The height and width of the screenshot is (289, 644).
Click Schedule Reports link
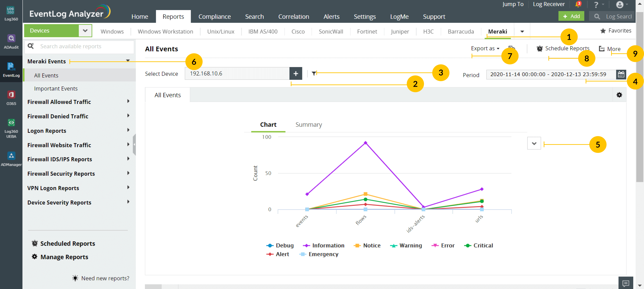pyautogui.click(x=567, y=49)
